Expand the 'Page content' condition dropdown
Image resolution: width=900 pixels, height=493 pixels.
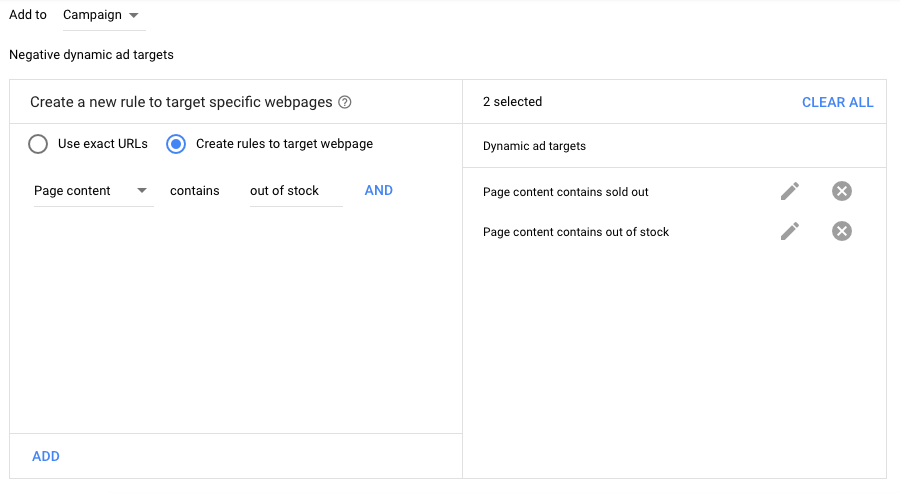[93, 191]
